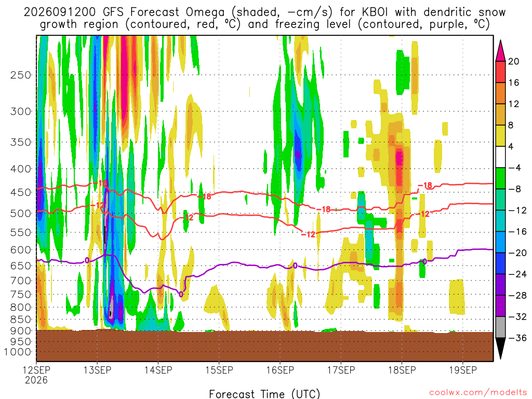
Task: Pick the green -4 to -8 colorbar segment
Action: coord(500,179)
